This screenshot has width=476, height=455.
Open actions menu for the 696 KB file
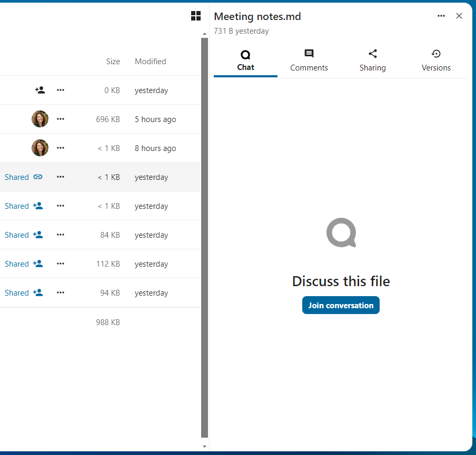pos(61,119)
